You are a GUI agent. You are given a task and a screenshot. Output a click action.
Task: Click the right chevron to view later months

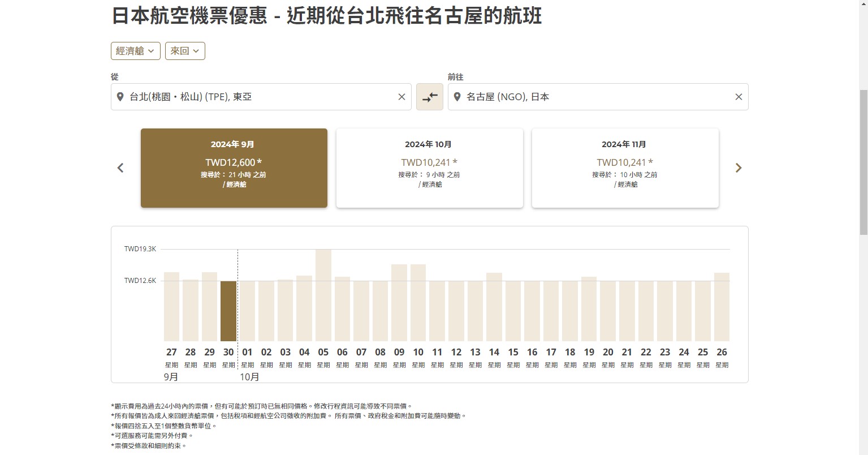pos(739,168)
